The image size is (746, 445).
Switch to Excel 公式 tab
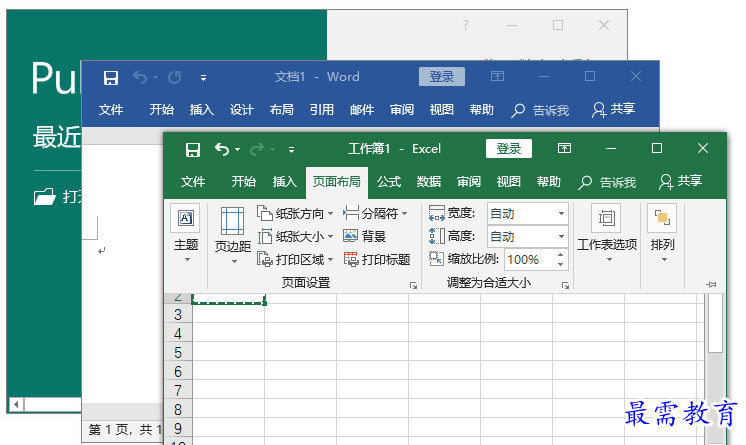[389, 182]
